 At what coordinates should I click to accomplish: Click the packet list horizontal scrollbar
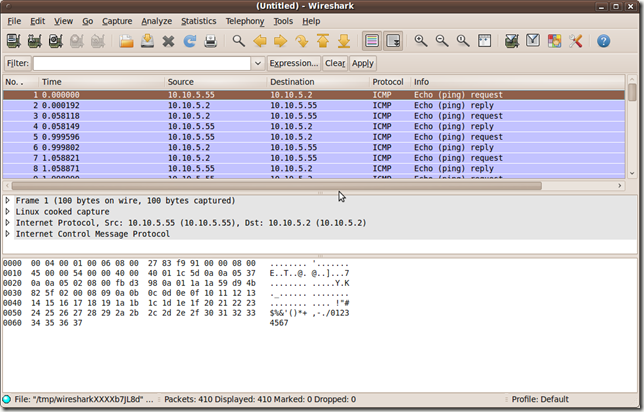(x=276, y=186)
